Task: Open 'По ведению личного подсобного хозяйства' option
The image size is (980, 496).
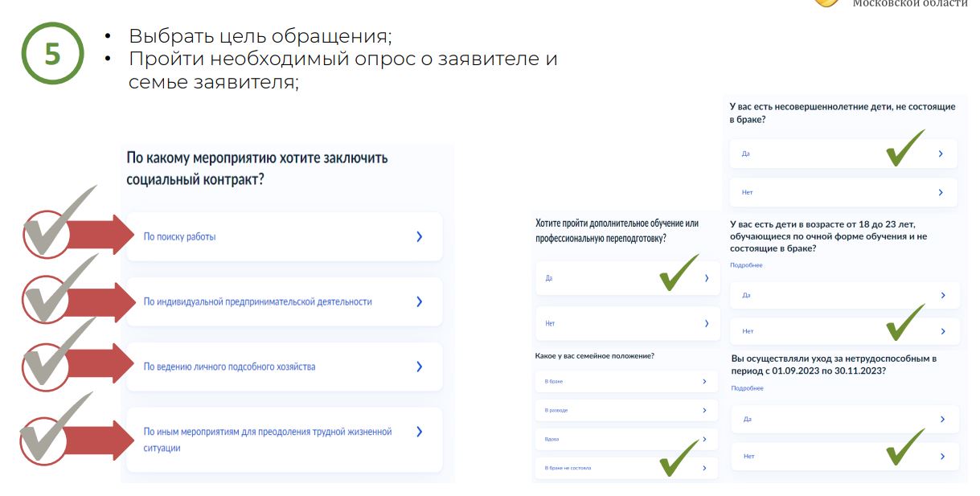Action: (x=229, y=367)
